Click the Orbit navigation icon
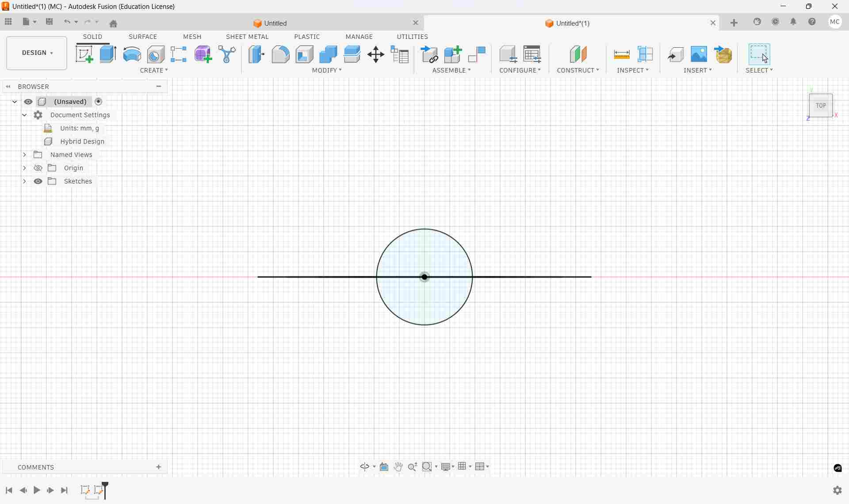Screen dimensions: 849x504 (364, 467)
